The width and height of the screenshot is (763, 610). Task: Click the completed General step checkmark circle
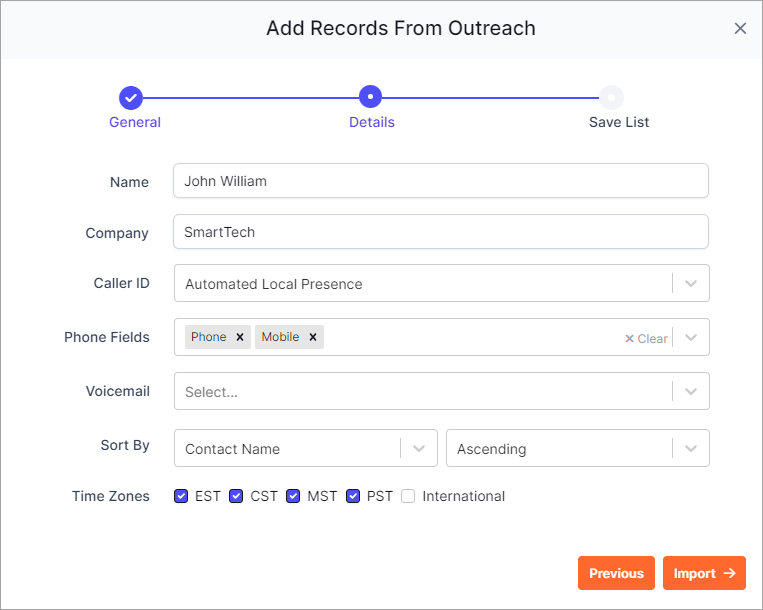coord(131,98)
